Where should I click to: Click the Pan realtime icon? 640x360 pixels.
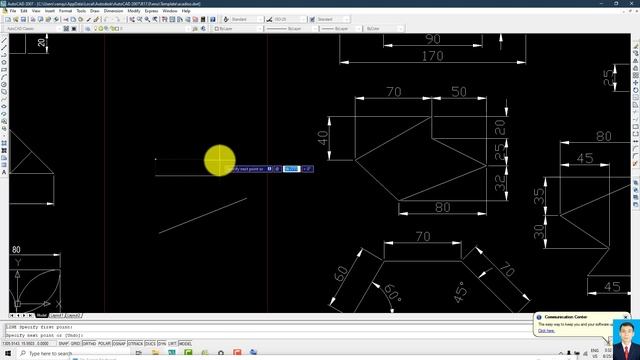(x=132, y=20)
